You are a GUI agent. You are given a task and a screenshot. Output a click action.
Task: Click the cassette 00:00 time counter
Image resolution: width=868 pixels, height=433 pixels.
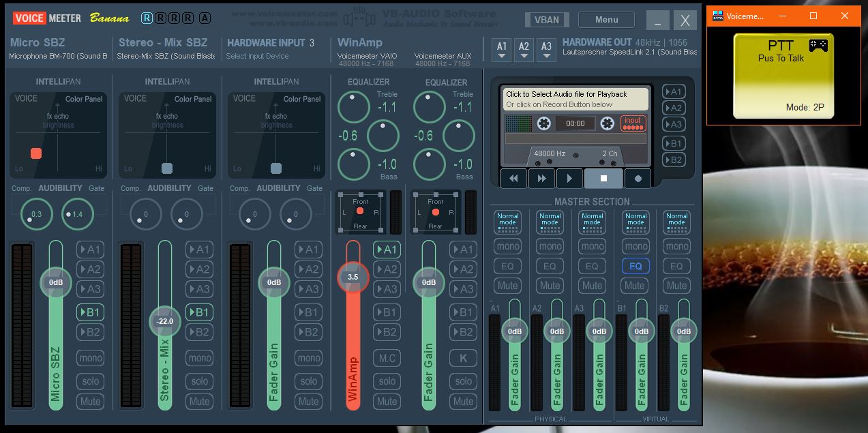pyautogui.click(x=575, y=123)
